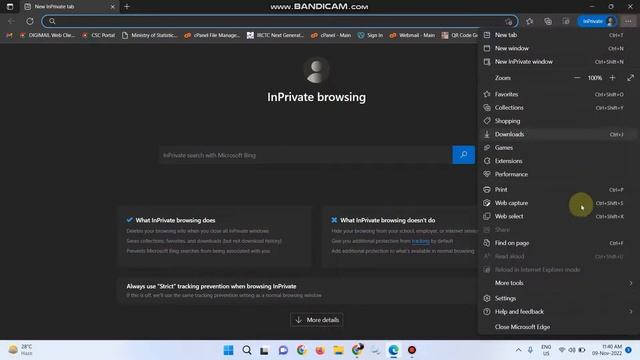Open the IRCTC Next Generation bookmark
The height and width of the screenshot is (360, 640).
point(276,36)
